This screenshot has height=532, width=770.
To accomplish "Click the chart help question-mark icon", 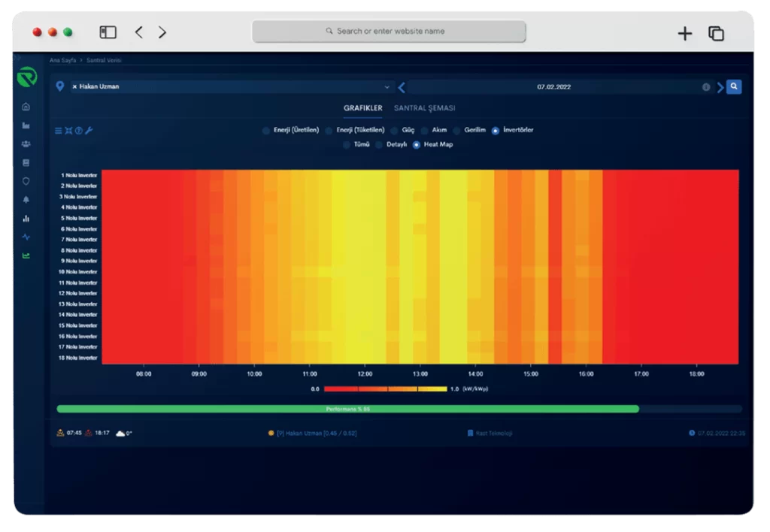I will (78, 131).
